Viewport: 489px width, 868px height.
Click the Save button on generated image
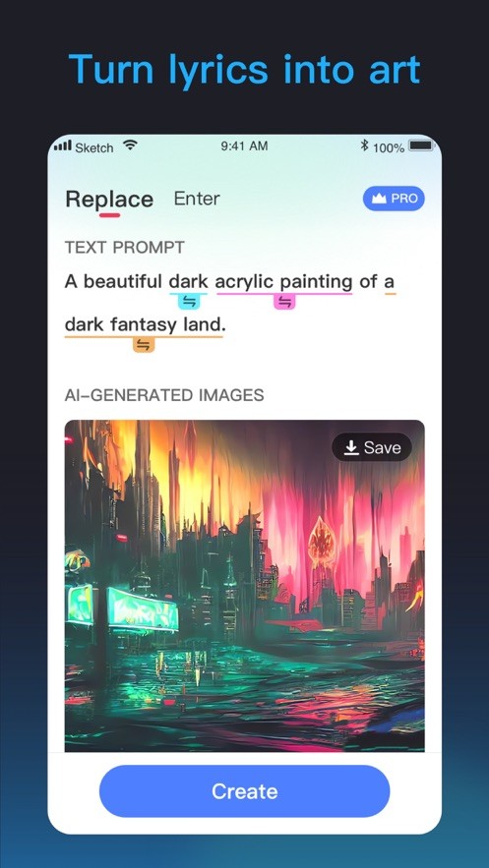click(372, 447)
